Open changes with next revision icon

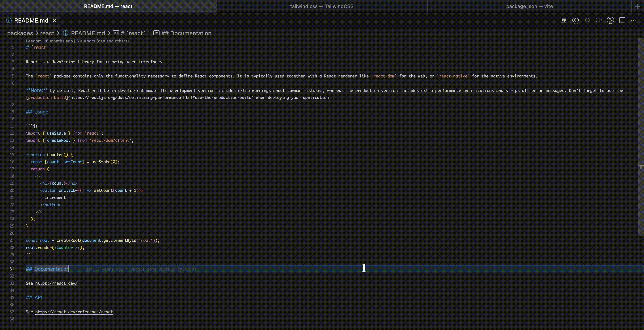(x=599, y=21)
